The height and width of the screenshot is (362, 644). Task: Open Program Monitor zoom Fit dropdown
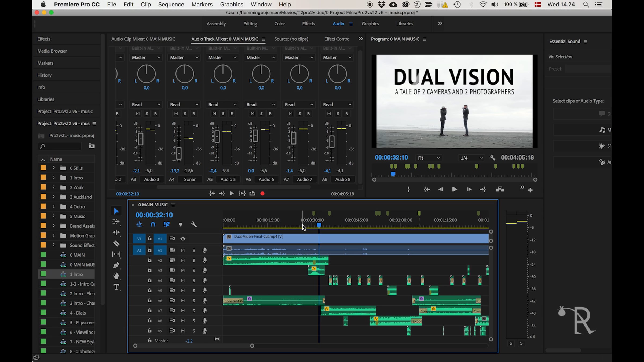(429, 158)
